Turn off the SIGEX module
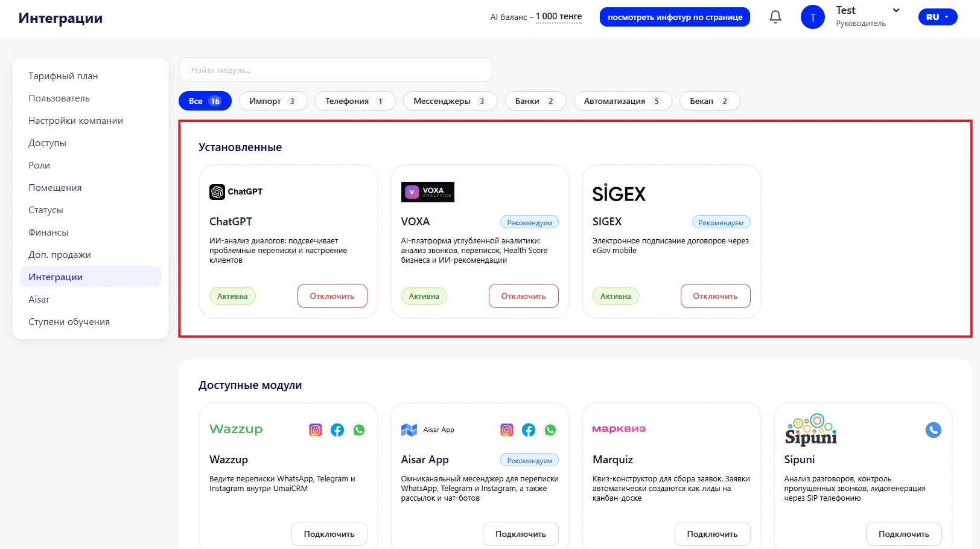This screenshot has width=980, height=549. tap(716, 296)
